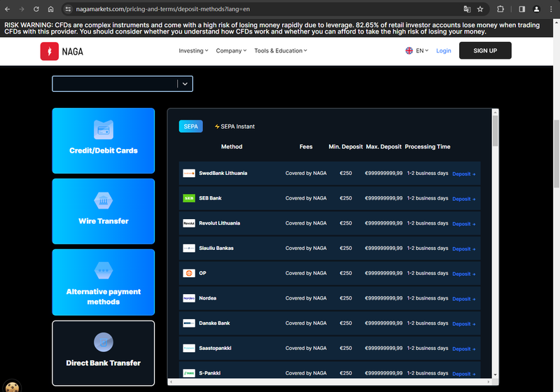Click Deposit for Danske Bank
This screenshot has height=392, width=560.
tap(463, 324)
